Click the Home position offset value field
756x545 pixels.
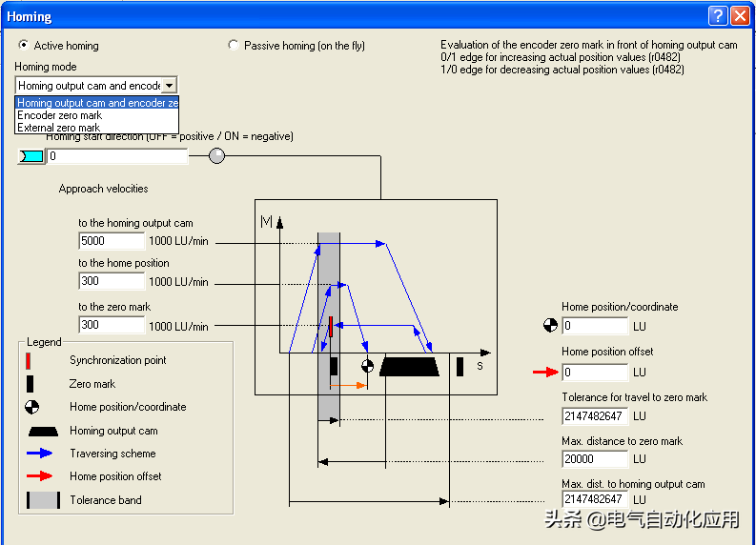(x=595, y=372)
